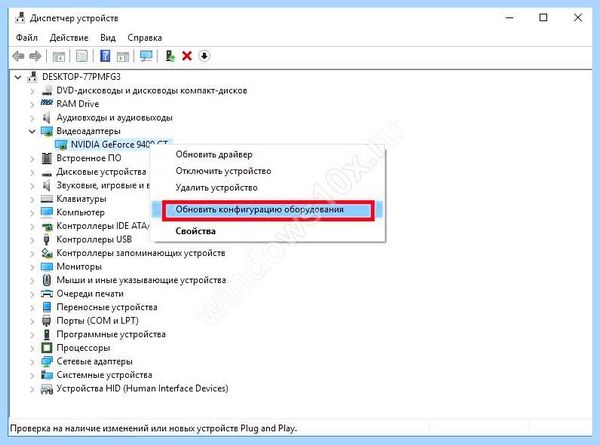Click the Device Manager title bar icon
The height and width of the screenshot is (445, 600).
20,18
